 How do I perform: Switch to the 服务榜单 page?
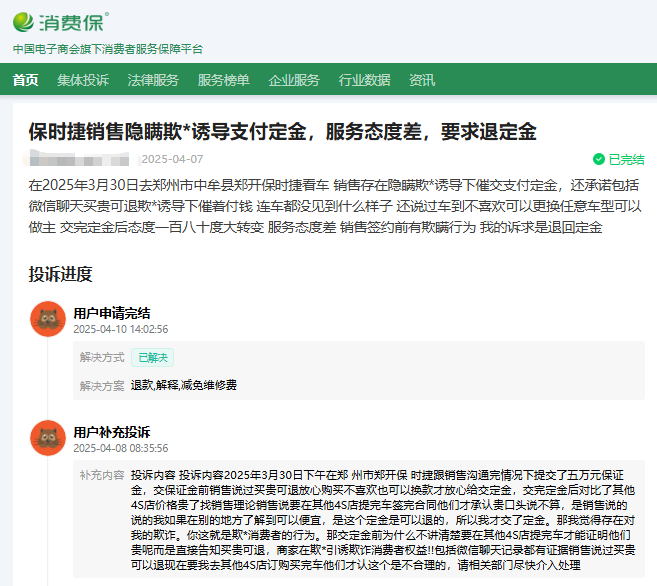pyautogui.click(x=224, y=80)
